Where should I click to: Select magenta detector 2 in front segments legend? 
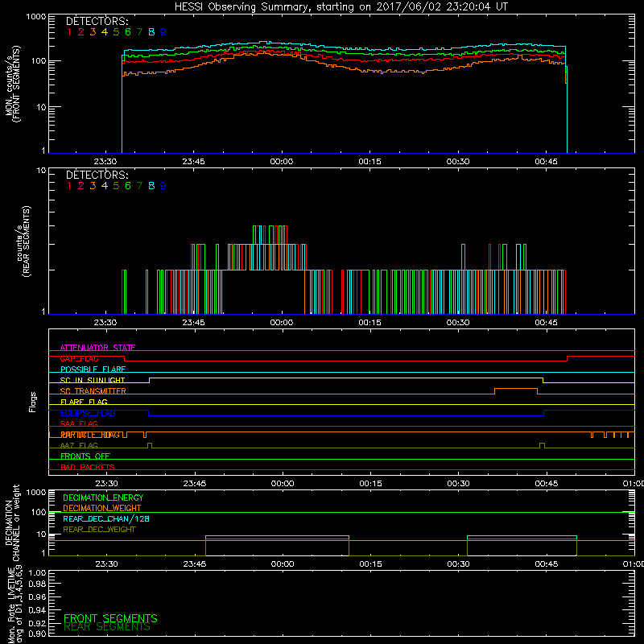pos(81,32)
